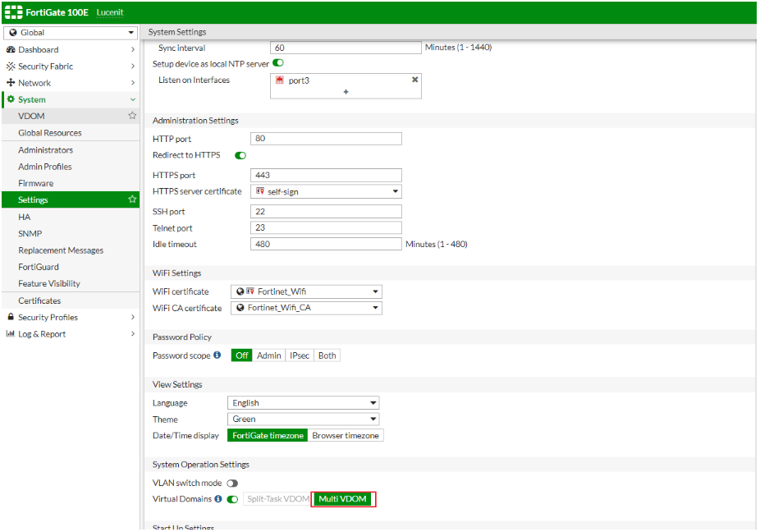Screen dimensions: 760x532
Task: Click the Idle timeout field
Action: point(326,244)
